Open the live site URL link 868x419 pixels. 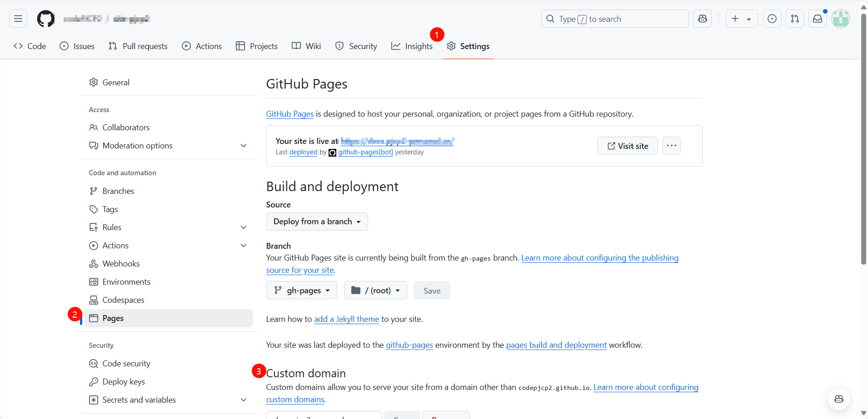tap(397, 141)
